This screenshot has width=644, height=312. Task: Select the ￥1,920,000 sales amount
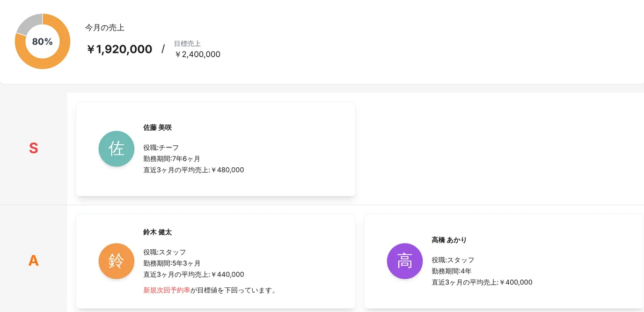coord(119,49)
